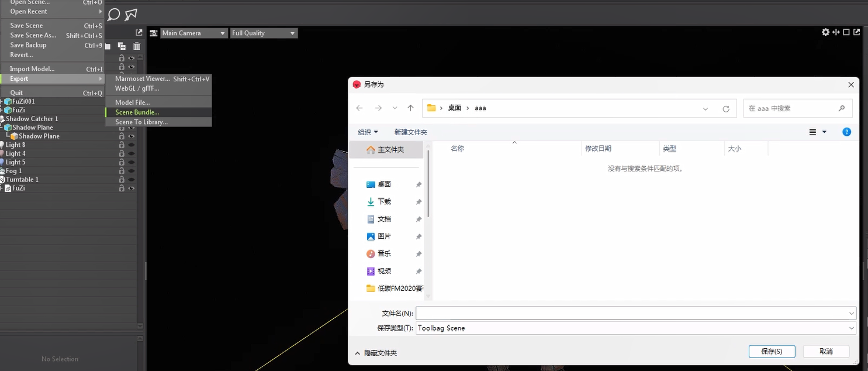This screenshot has width=868, height=371.
Task: Expand the Toolbag Scene save type dropdown
Action: pos(635,328)
